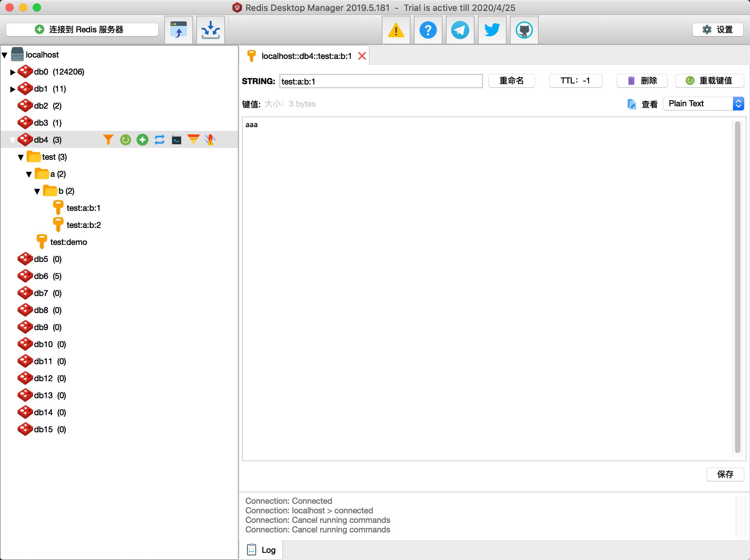
Task: Select Plain Text view dropdown
Action: tap(701, 104)
